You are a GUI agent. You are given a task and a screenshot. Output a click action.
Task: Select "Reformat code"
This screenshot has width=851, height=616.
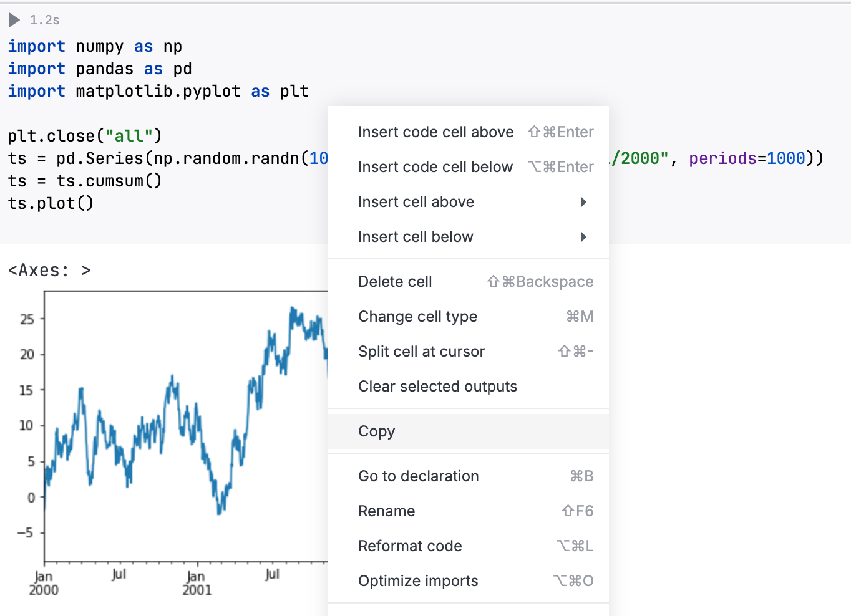click(x=410, y=546)
